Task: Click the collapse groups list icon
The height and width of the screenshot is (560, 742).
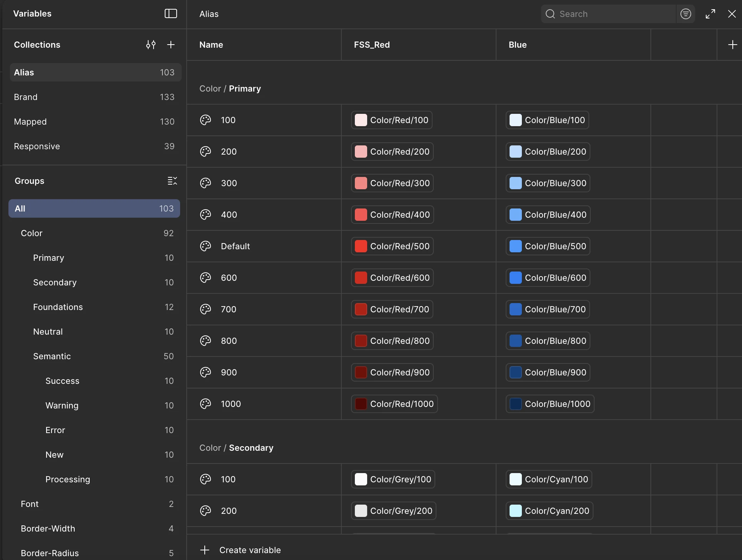Action: click(172, 181)
